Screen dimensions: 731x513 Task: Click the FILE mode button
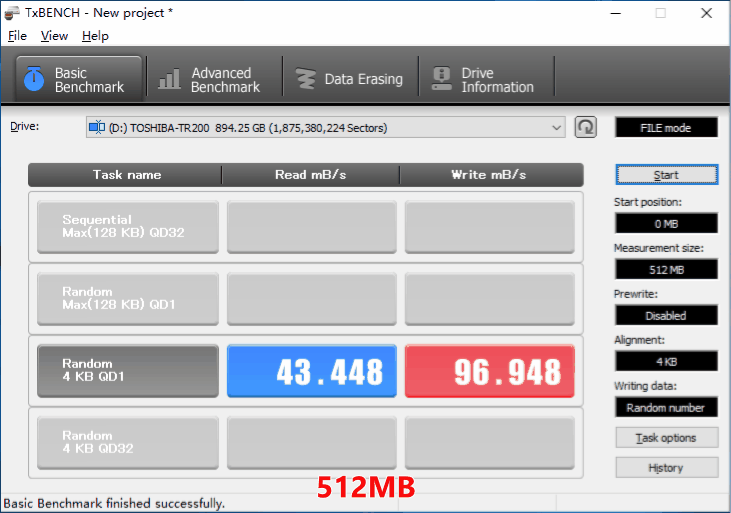click(666, 128)
